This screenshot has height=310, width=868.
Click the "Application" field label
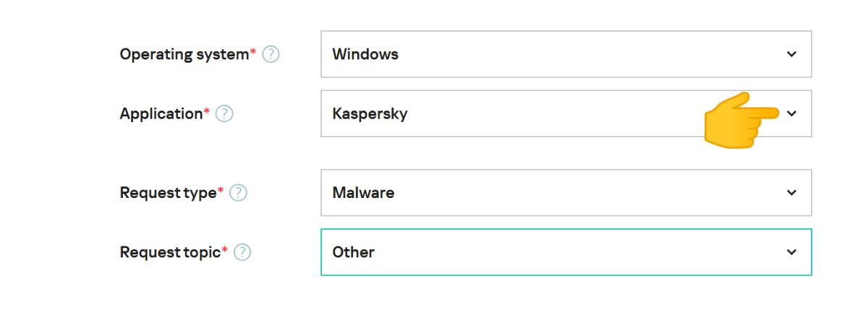click(161, 113)
